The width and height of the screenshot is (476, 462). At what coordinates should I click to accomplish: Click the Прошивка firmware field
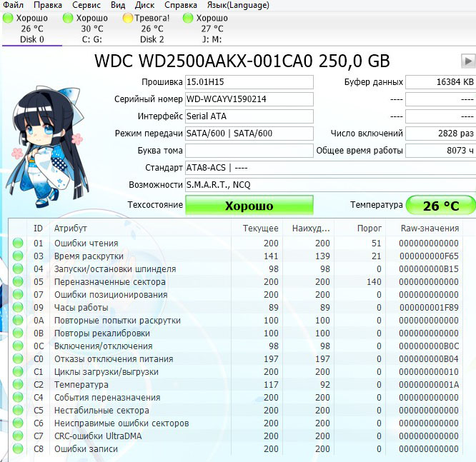249,82
